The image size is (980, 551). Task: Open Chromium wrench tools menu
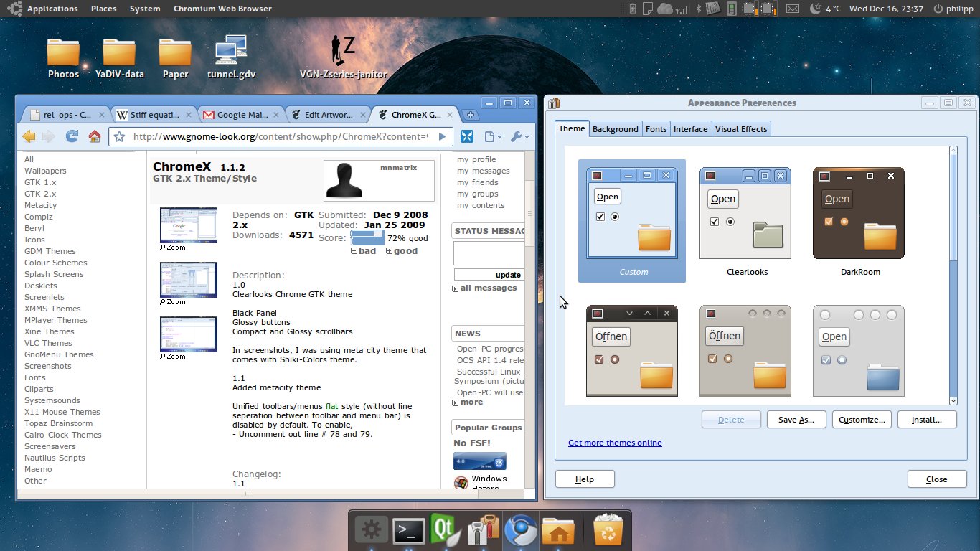point(519,136)
